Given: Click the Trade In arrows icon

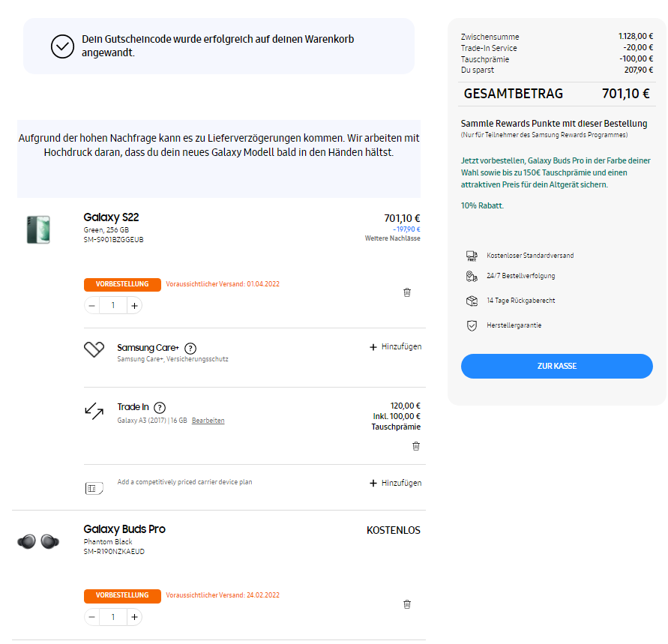Looking at the screenshot, I should 94,411.
